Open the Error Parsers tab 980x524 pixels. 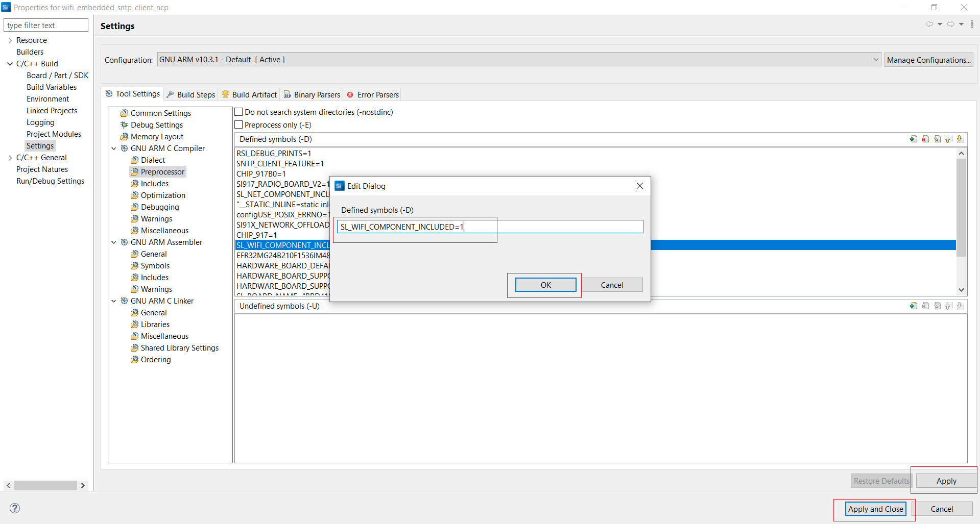click(378, 94)
